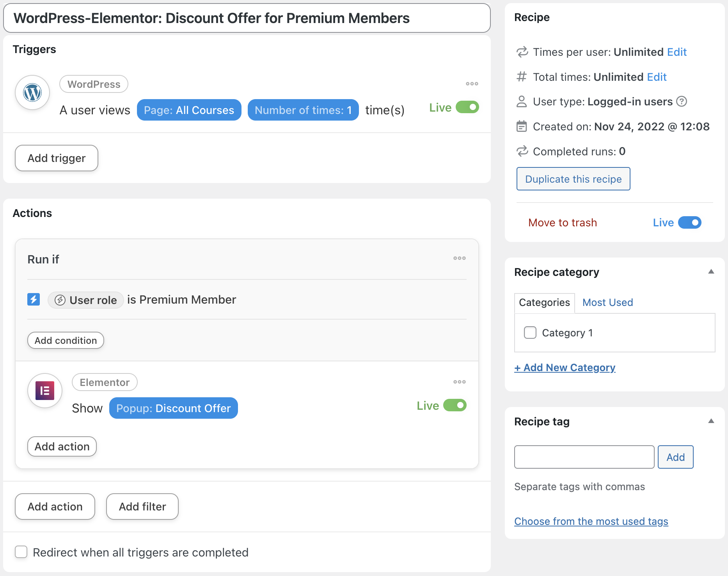Viewport: 728px width, 576px height.
Task: Click the 'Logged-in users' user type value
Action: pos(630,101)
